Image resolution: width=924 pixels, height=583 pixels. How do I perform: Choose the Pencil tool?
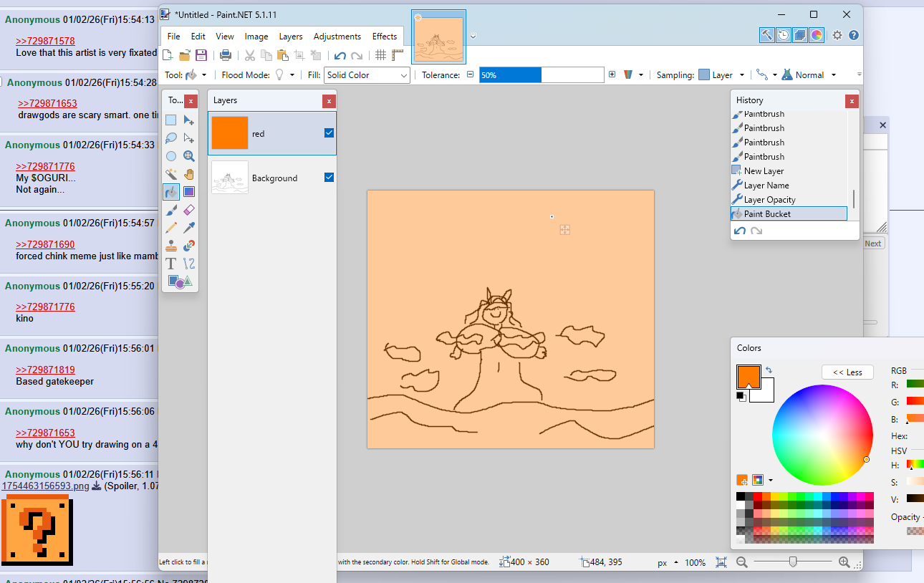tap(171, 228)
